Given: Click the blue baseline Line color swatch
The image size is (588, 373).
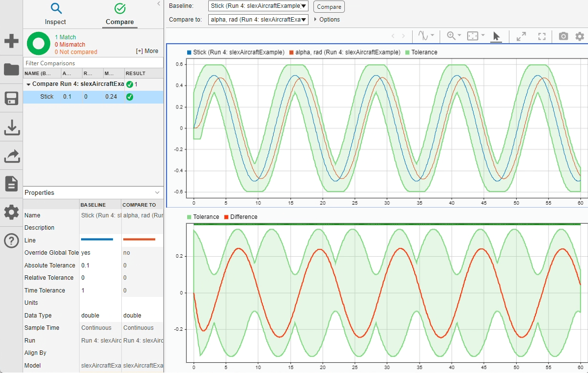Looking at the screenshot, I should tap(97, 240).
